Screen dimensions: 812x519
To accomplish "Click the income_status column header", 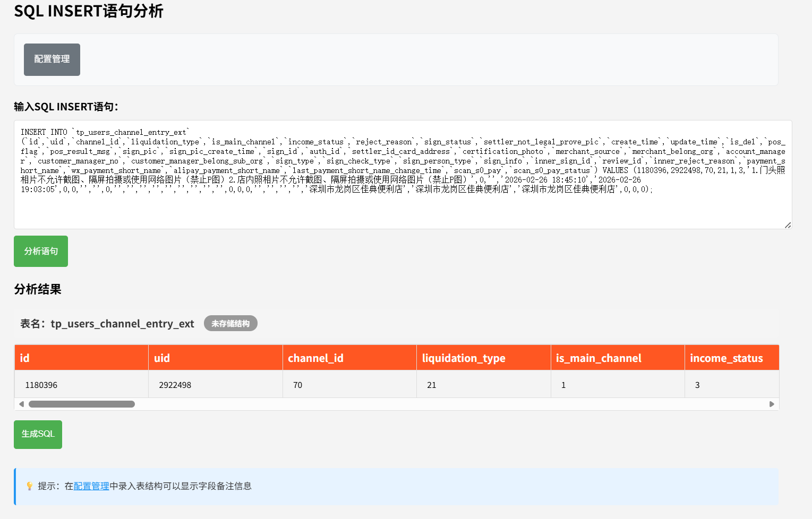I will pos(731,358).
